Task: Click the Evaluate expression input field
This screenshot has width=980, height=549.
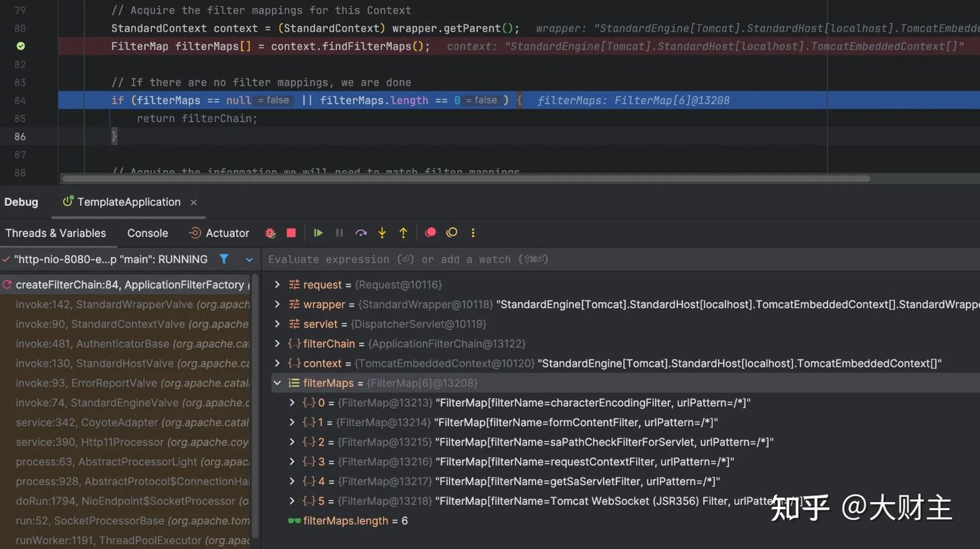Action: (612, 259)
